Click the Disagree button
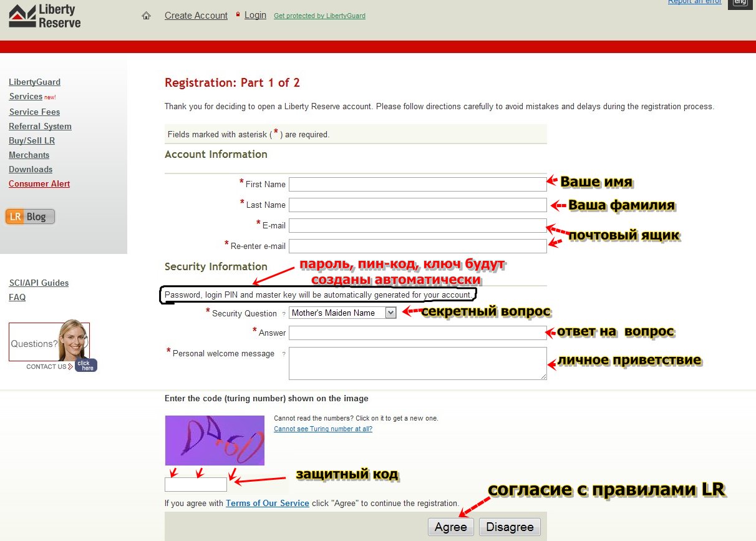Screen dimensions: 756x541 510,527
